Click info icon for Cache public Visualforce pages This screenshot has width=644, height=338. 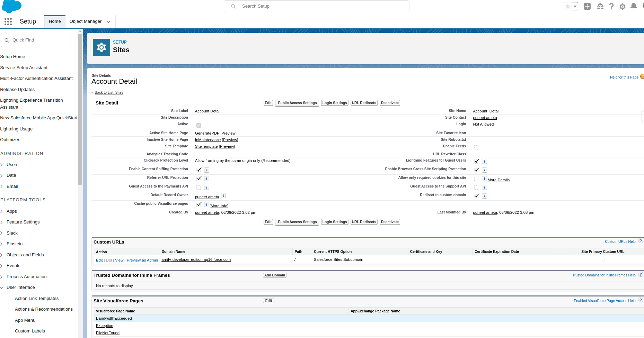click(x=206, y=205)
